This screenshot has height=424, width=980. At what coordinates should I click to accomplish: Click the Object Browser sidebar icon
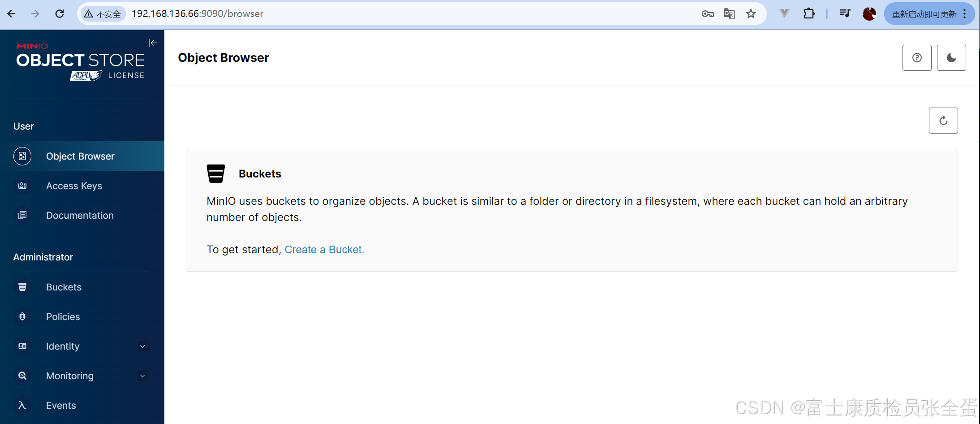[x=22, y=156]
